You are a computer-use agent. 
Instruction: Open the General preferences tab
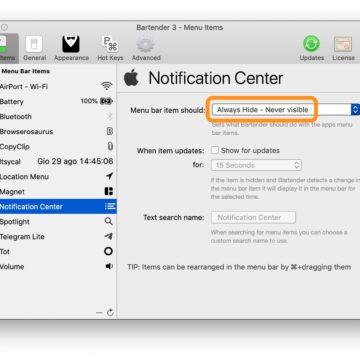(34, 49)
